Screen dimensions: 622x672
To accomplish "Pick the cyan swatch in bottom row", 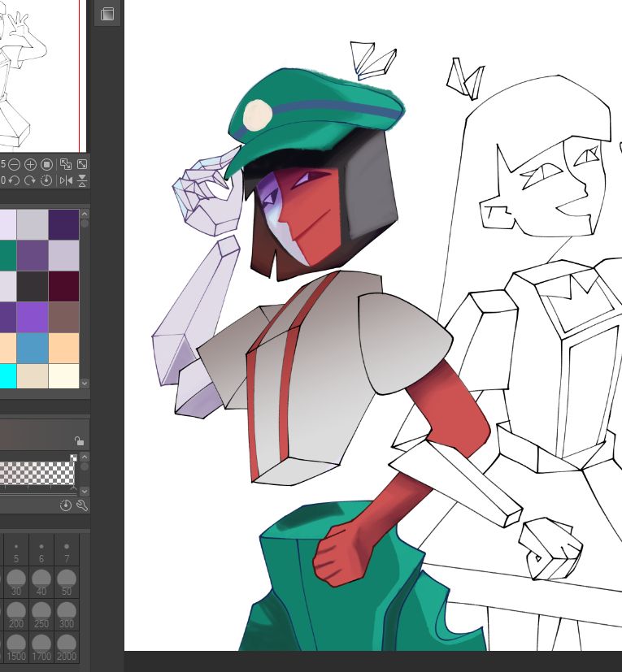I will pyautogui.click(x=8, y=376).
